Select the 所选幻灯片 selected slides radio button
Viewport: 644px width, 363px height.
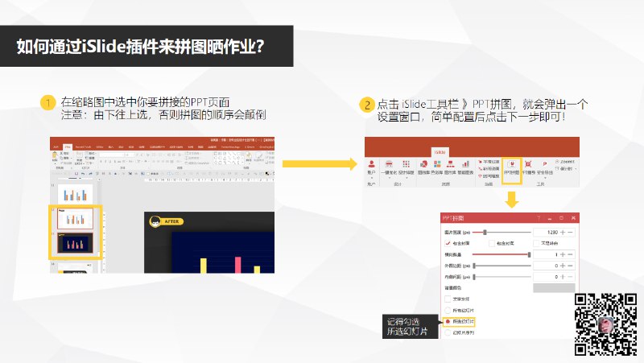click(448, 321)
